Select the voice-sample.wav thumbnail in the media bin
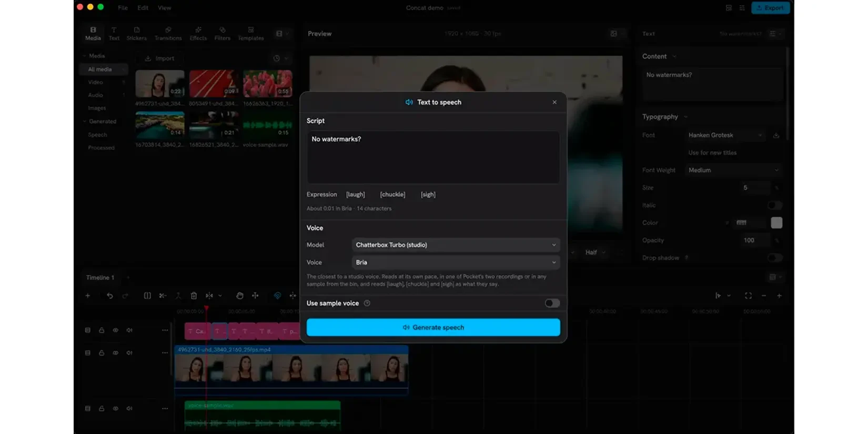The image size is (868, 434). [x=268, y=125]
